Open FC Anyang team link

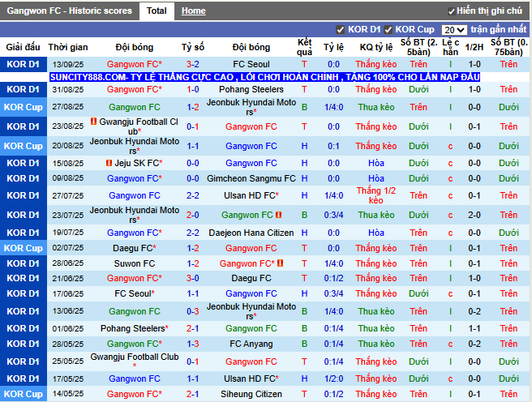(251, 344)
